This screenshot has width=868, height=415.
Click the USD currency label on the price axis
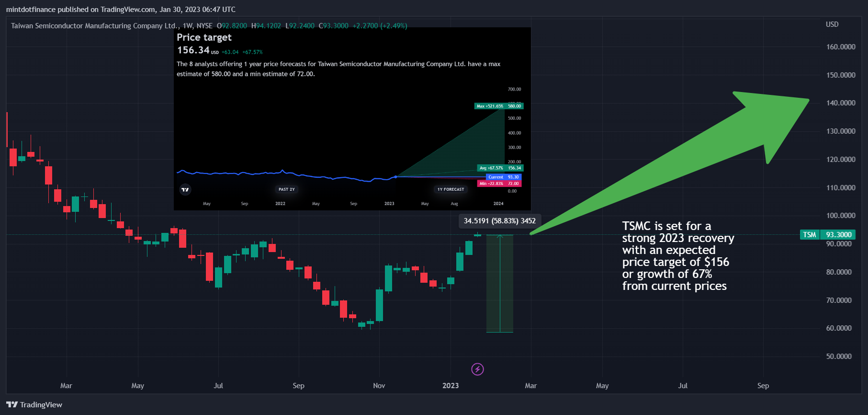(x=832, y=24)
